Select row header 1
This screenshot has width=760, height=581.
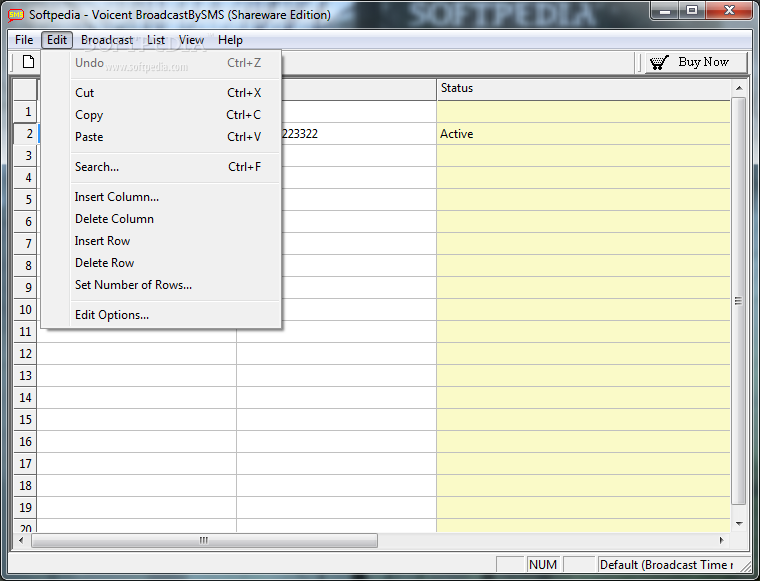25,112
